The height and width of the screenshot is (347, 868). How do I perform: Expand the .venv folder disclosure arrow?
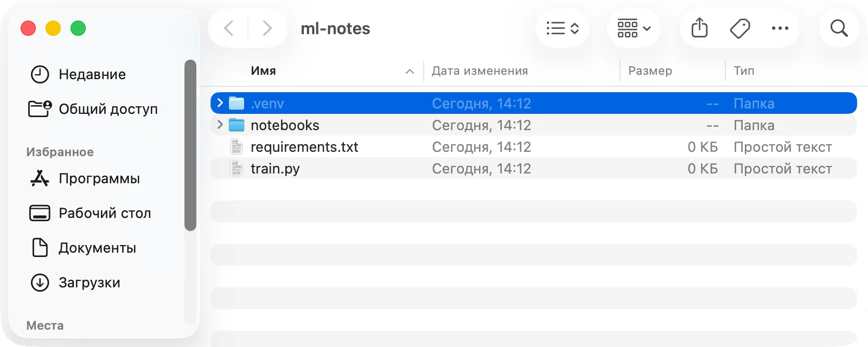coord(220,103)
